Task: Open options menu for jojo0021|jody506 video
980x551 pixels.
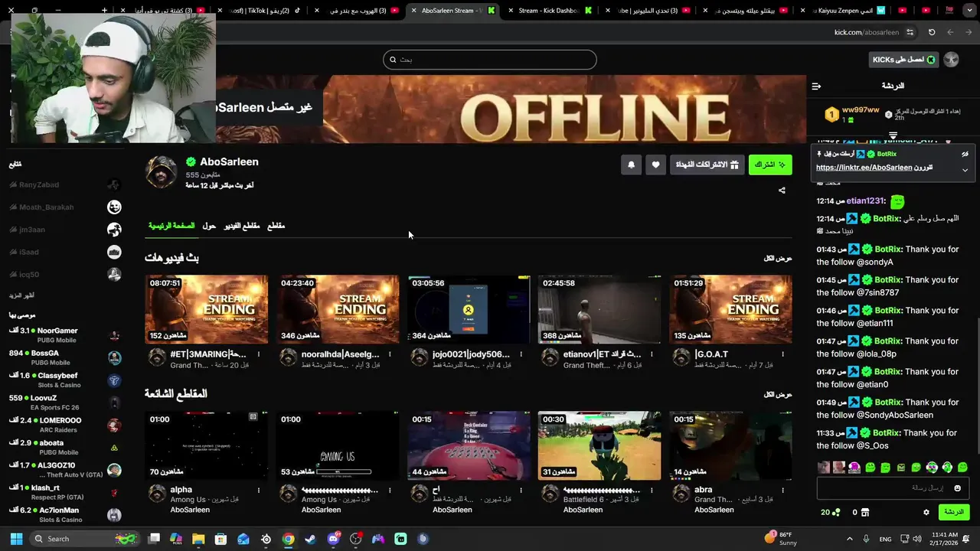Action: coord(521,354)
